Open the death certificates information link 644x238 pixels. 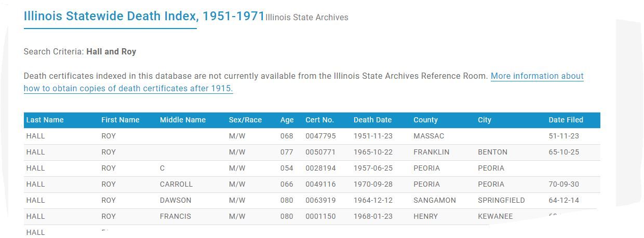[x=304, y=82]
